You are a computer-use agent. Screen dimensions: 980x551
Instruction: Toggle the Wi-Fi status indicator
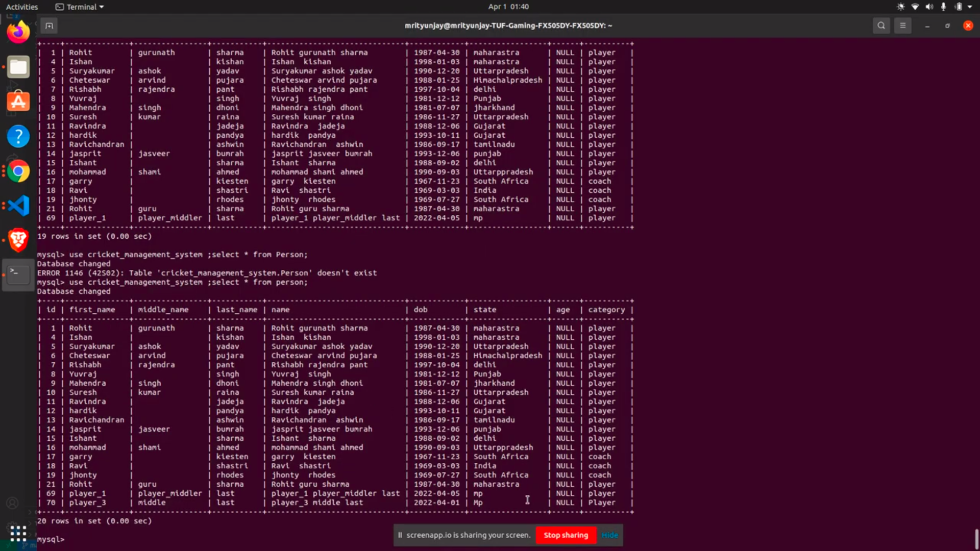coord(914,7)
